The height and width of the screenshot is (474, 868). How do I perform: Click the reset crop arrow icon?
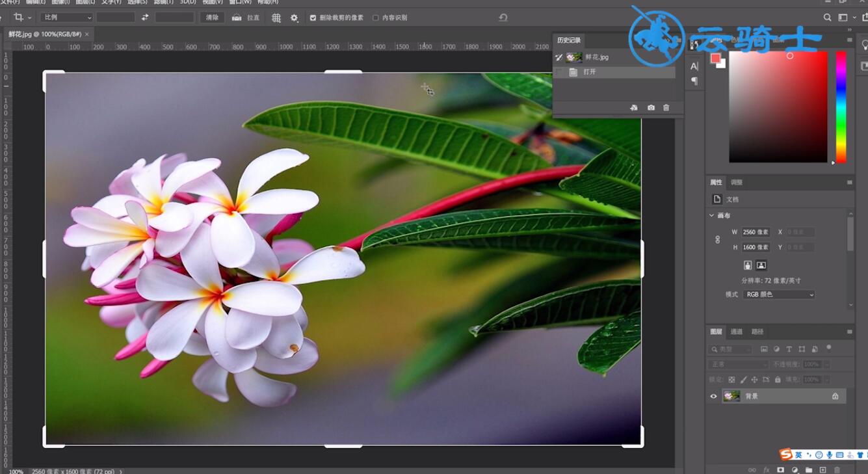click(503, 18)
